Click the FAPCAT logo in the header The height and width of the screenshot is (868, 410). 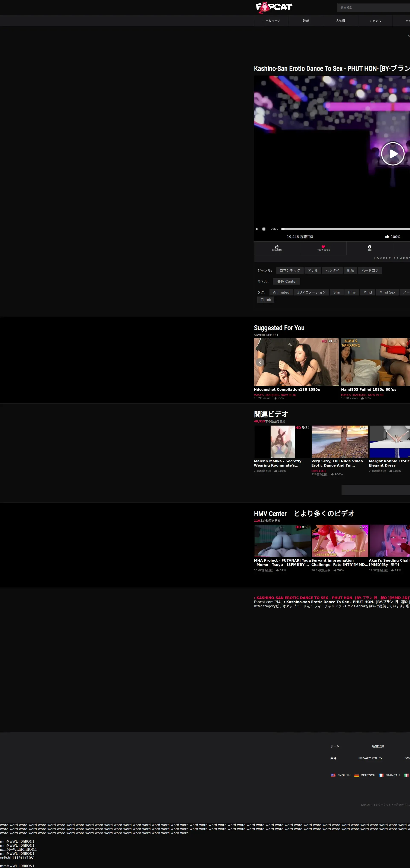(x=274, y=7)
